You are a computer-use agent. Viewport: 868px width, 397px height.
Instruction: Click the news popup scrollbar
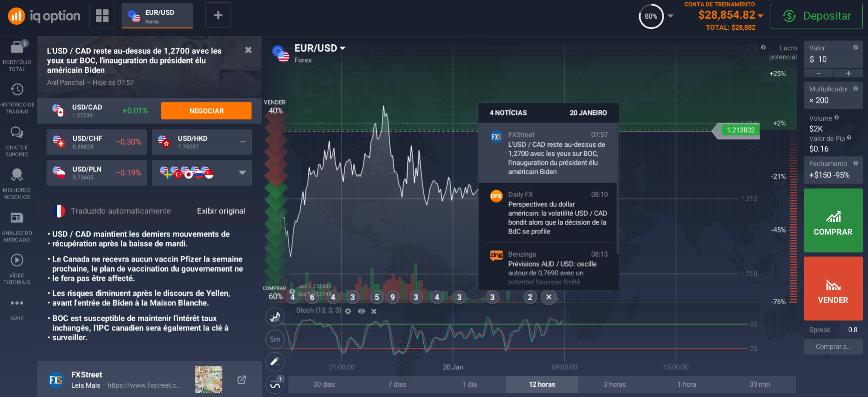pos(617,189)
